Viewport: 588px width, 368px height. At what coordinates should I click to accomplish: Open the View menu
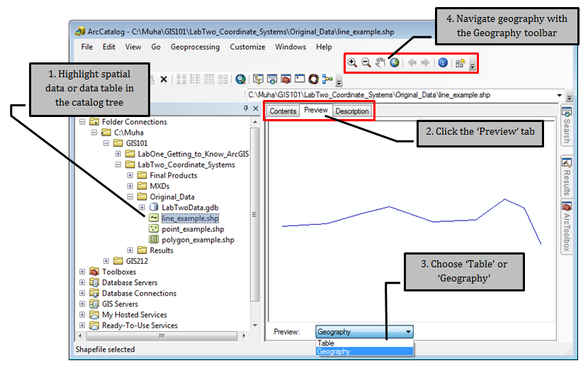point(133,47)
